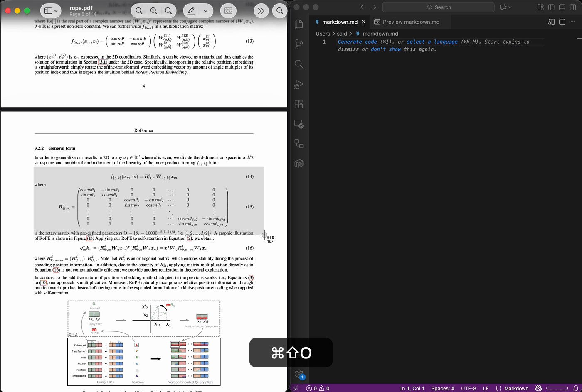Open editor More Actions ellipsis menu
The width and height of the screenshot is (582, 392).
573,22
